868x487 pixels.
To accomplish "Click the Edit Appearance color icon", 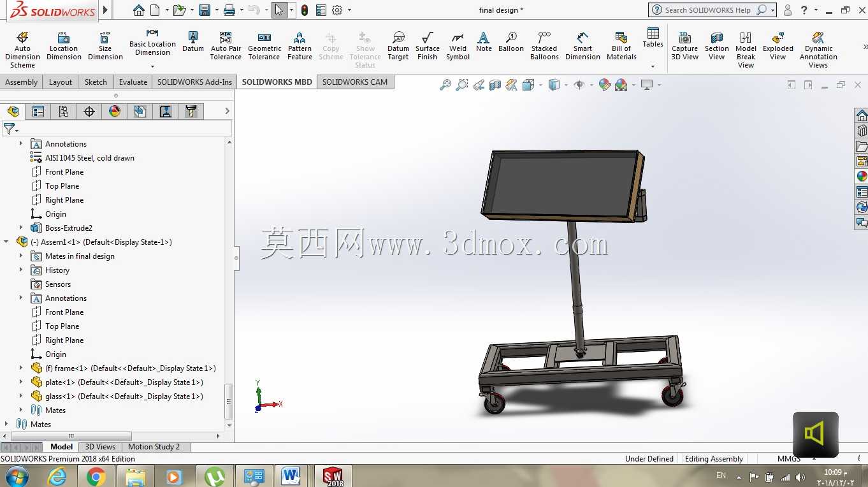I will tap(605, 85).
